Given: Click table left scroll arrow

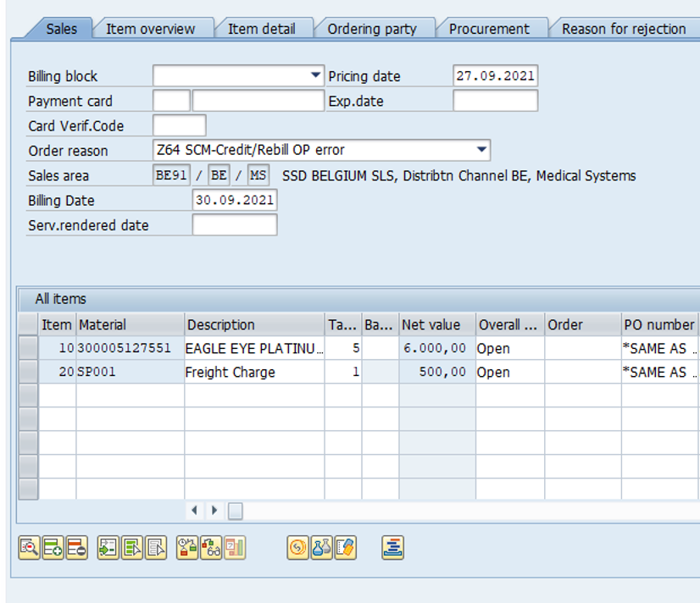Looking at the screenshot, I should pyautogui.click(x=194, y=510).
